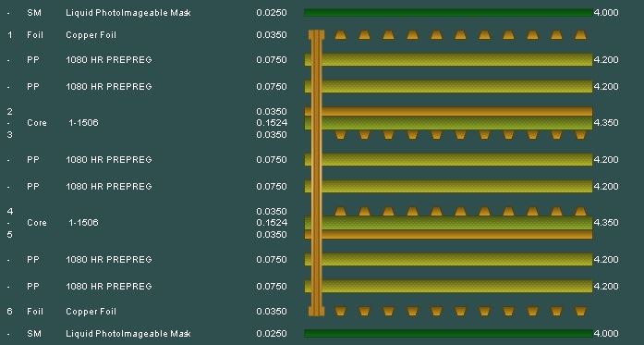The width and height of the screenshot is (644, 345).
Task: Select the top Liquid PhotoImageable Mask label
Action: tap(128, 13)
